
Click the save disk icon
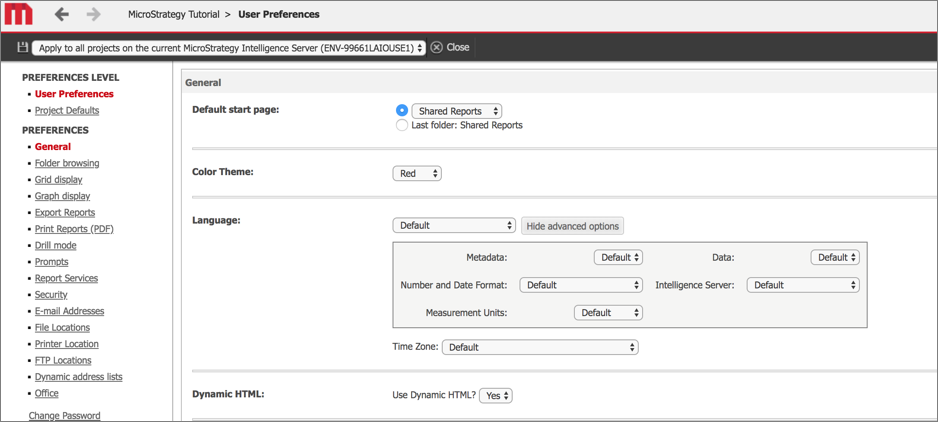(22, 47)
